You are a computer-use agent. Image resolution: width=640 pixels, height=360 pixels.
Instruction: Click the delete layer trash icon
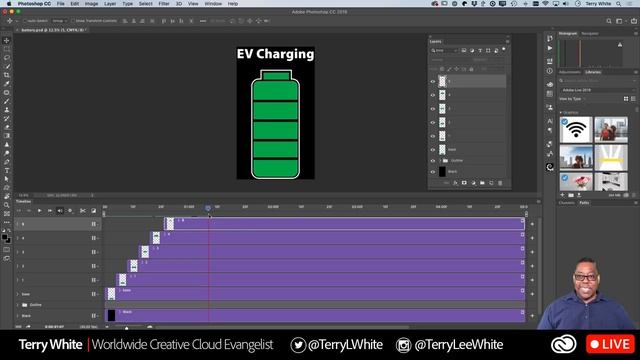point(500,183)
